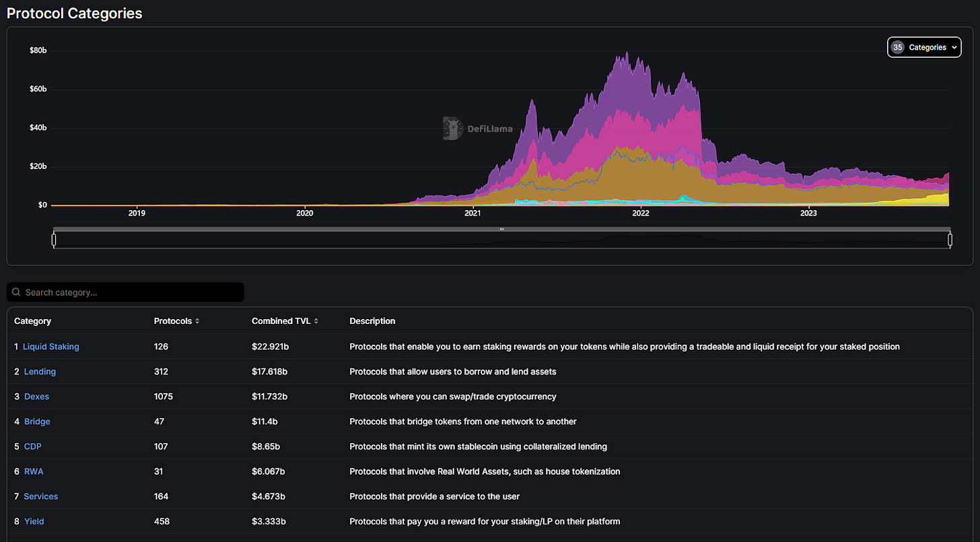
Task: Click the Category column header
Action: pos(32,321)
